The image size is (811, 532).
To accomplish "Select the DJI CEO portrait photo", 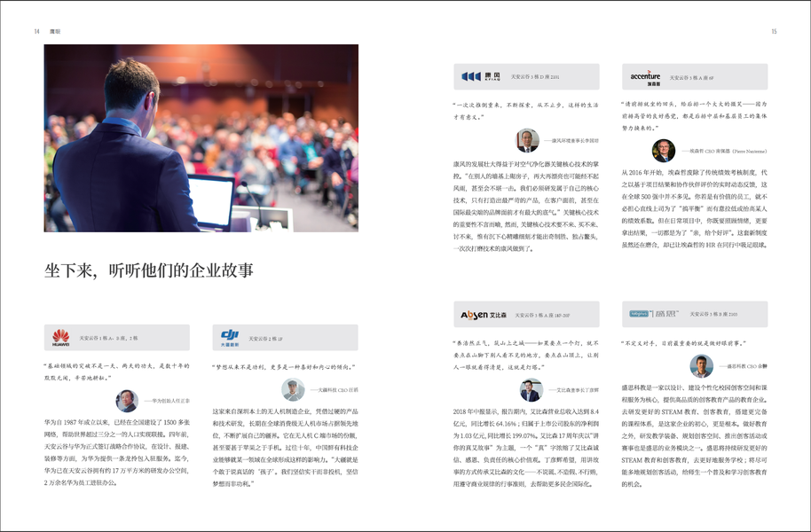I will [294, 390].
